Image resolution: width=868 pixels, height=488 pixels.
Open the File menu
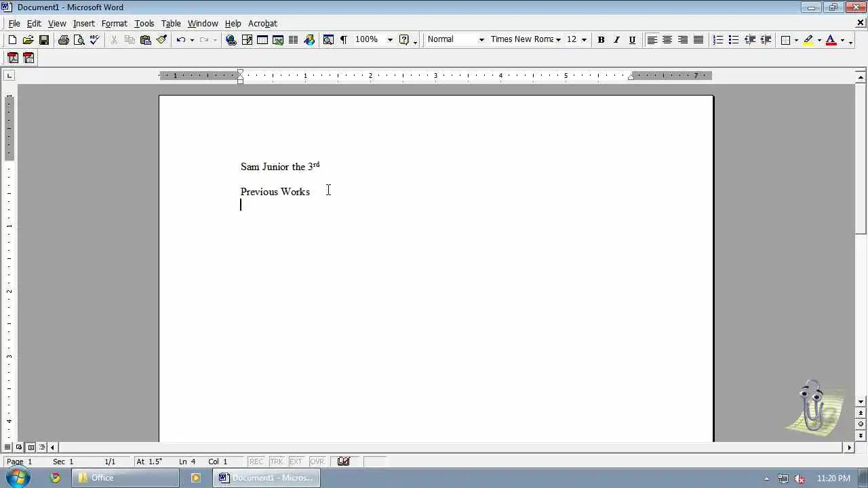[x=14, y=23]
